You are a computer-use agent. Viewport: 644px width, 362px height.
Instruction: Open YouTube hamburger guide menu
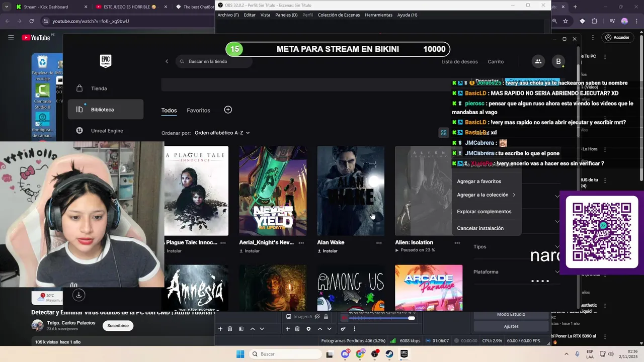pyautogui.click(x=11, y=37)
